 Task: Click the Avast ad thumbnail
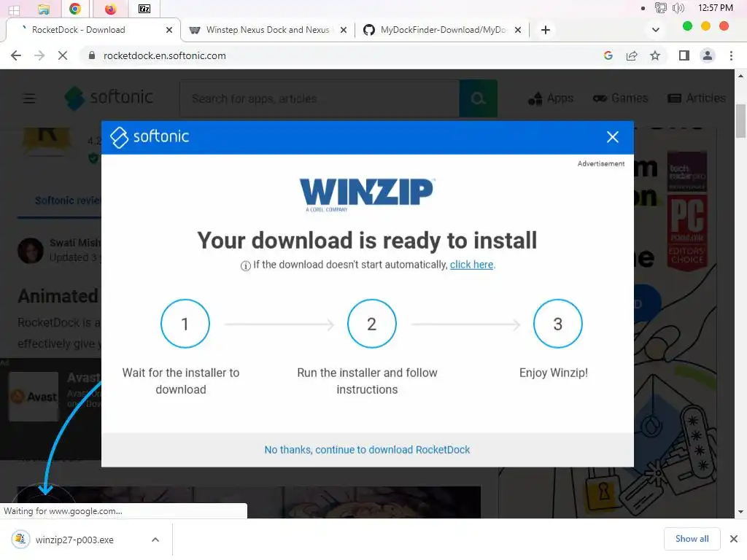pos(34,396)
